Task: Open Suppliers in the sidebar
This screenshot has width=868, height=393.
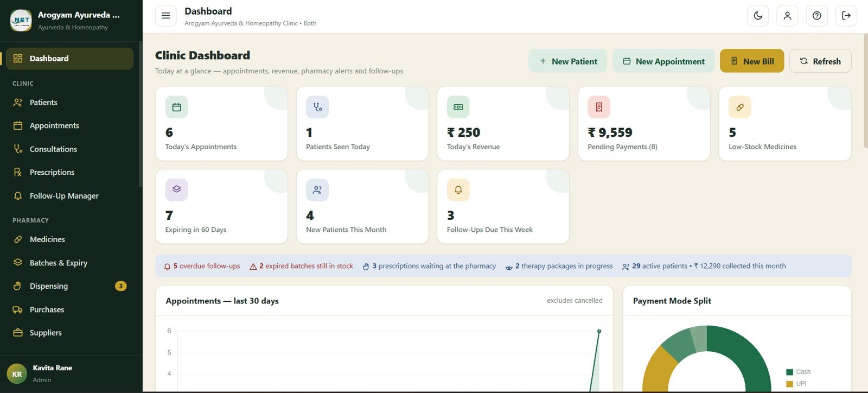Action: pyautogui.click(x=69, y=333)
